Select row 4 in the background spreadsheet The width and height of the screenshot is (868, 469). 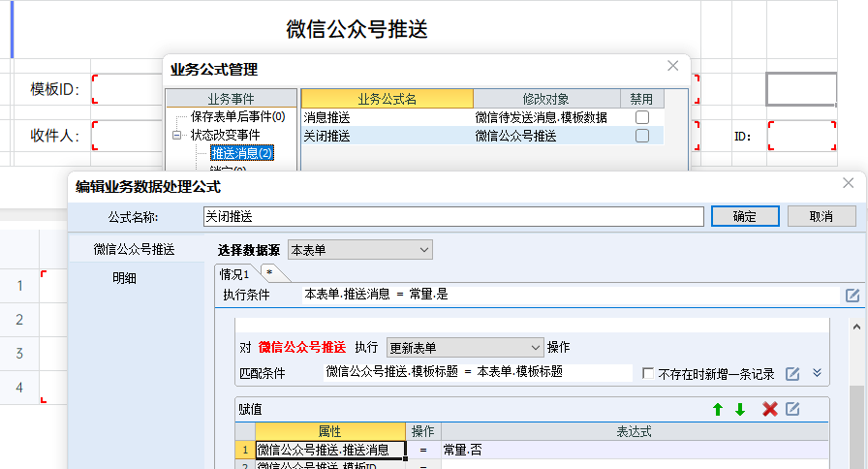click(20, 387)
